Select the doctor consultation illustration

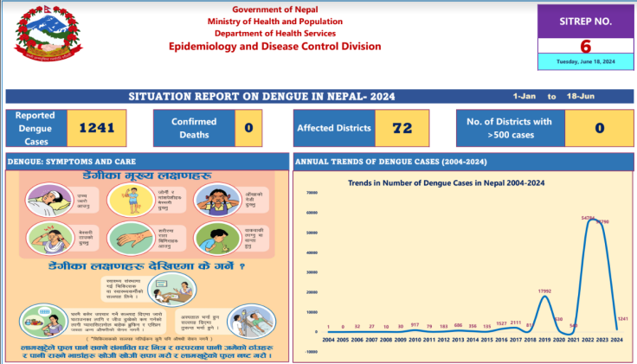[172, 290]
